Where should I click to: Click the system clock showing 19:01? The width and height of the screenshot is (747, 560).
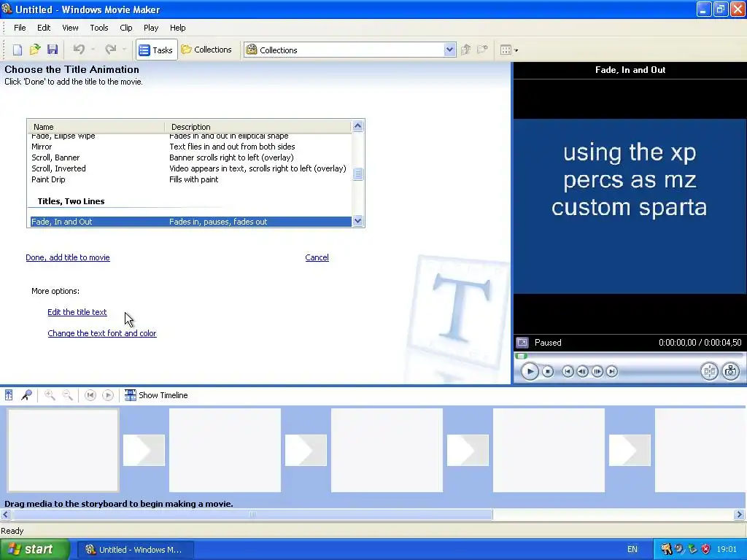tap(727, 550)
